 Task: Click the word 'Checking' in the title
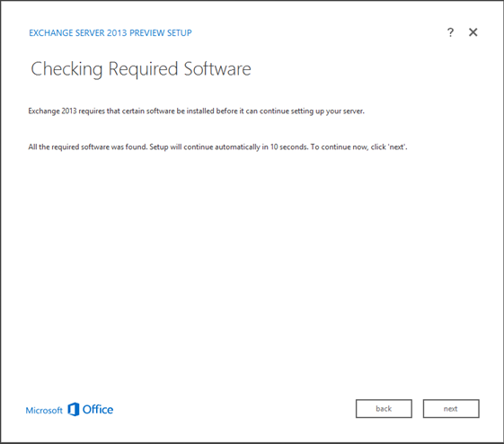[66, 69]
